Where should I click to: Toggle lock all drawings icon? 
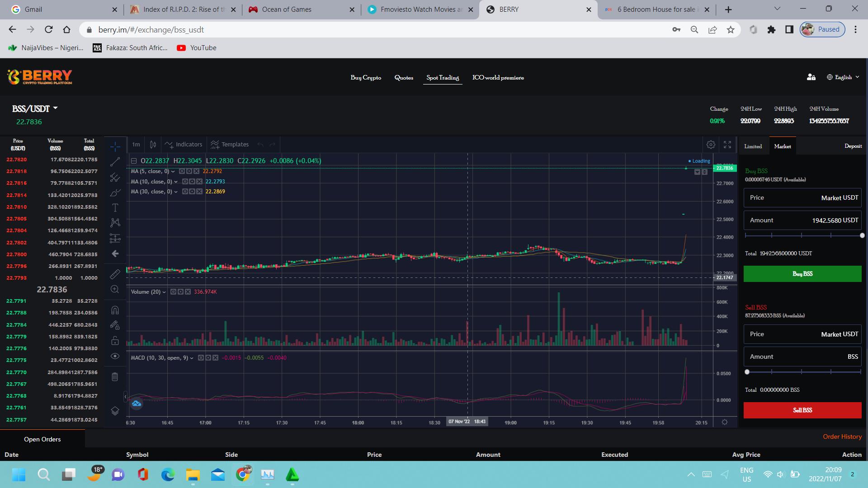[x=115, y=340]
